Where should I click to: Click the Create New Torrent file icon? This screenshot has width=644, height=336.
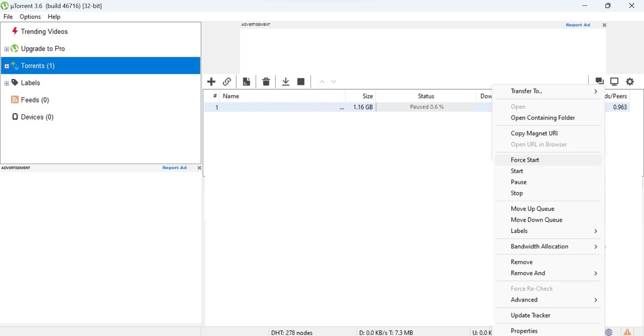pos(247,81)
